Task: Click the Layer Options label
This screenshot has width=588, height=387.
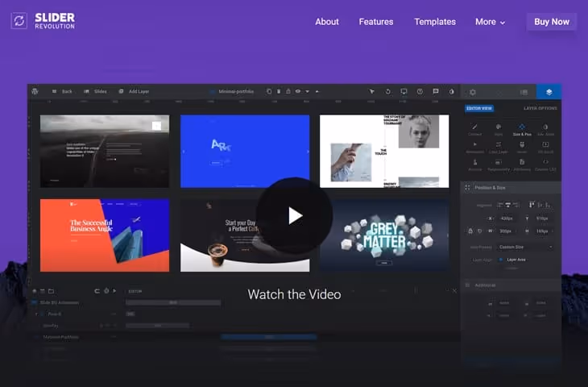Action: 540,108
